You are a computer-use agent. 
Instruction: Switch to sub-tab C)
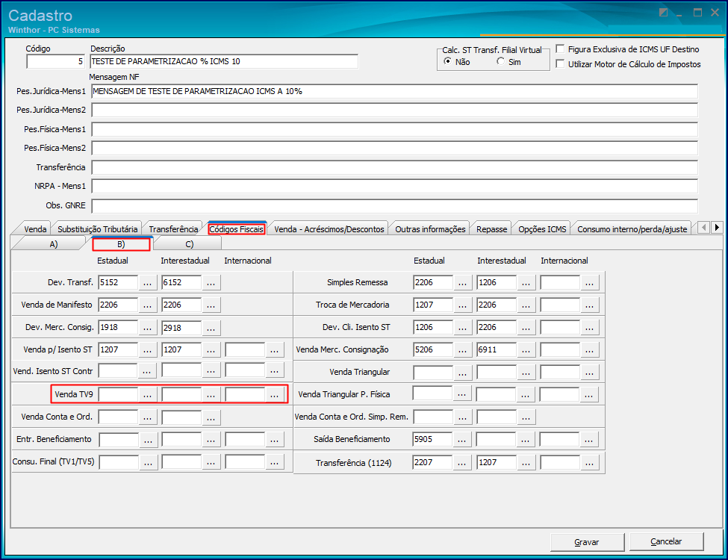(189, 244)
